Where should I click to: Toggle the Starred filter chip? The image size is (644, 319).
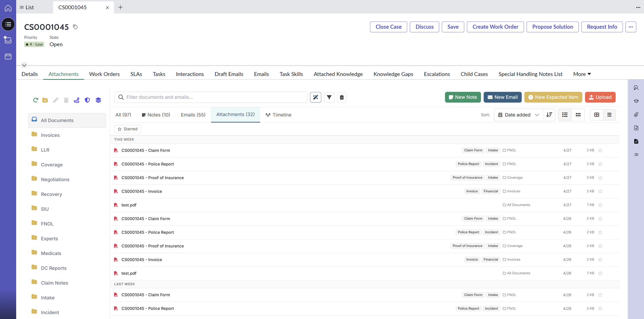point(127,129)
